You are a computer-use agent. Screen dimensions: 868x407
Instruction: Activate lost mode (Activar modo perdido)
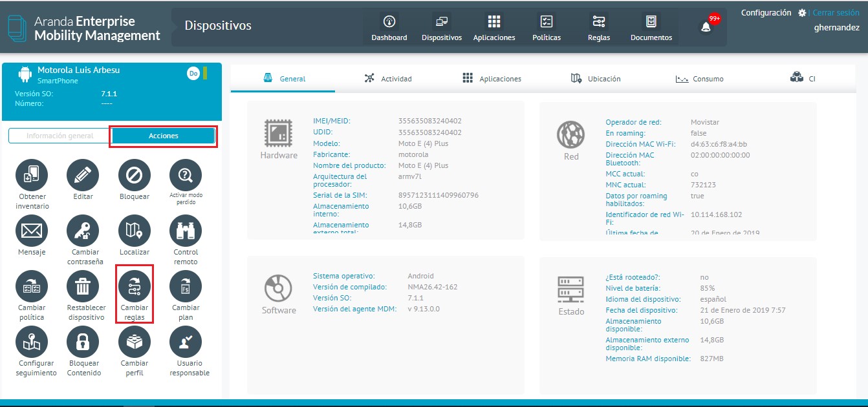click(186, 175)
